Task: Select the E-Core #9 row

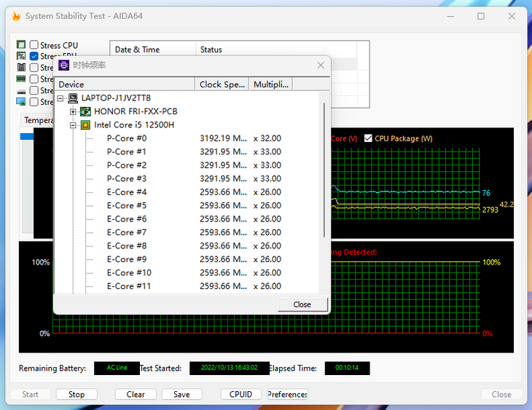Action: pos(187,259)
